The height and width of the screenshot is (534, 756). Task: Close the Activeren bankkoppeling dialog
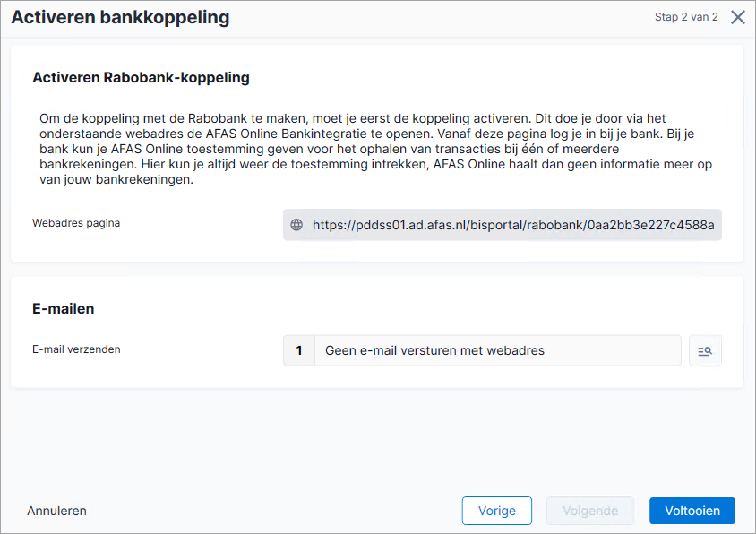pos(738,17)
